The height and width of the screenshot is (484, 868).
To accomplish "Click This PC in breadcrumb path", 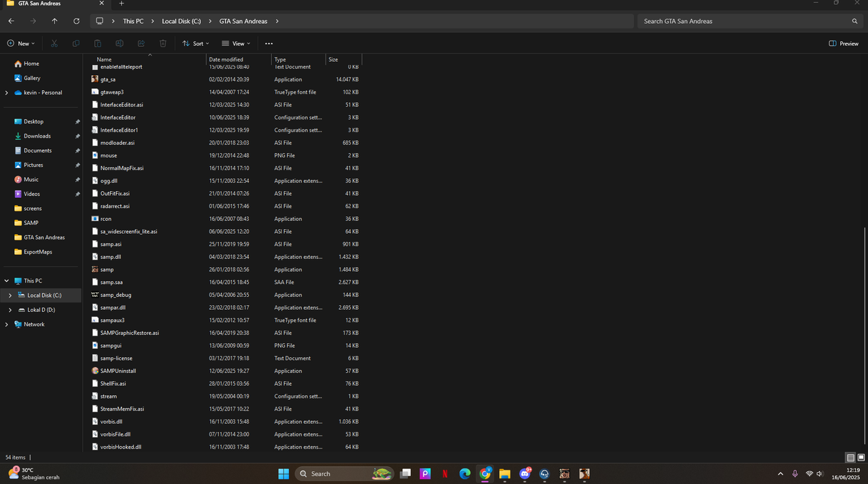I will point(133,21).
